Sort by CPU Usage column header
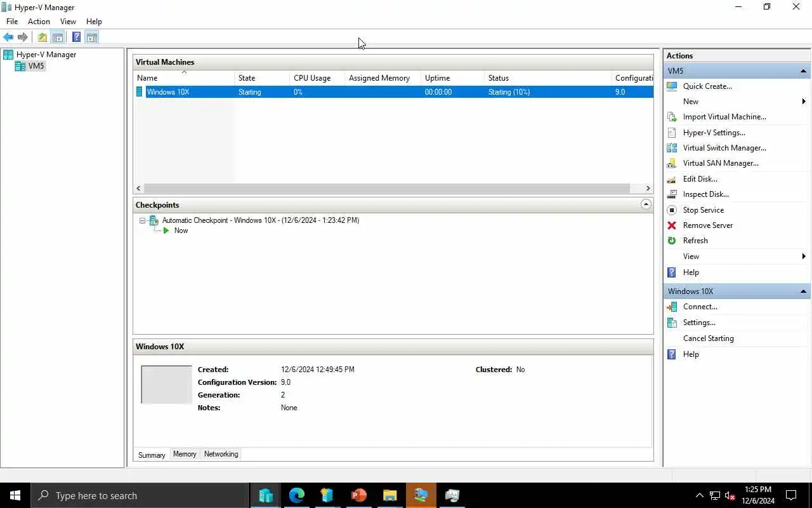The image size is (812, 508). pos(317,78)
